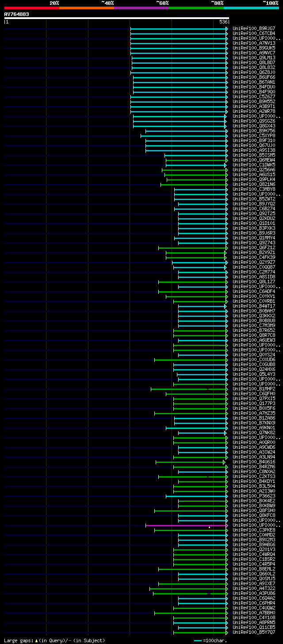Click the UniRef100_B4WT17 label

(x=254, y=306)
